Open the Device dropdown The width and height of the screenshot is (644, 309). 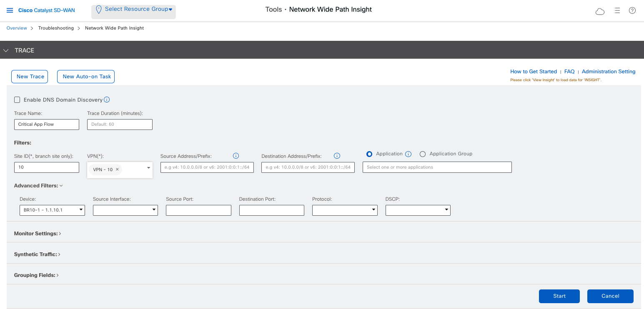point(52,210)
